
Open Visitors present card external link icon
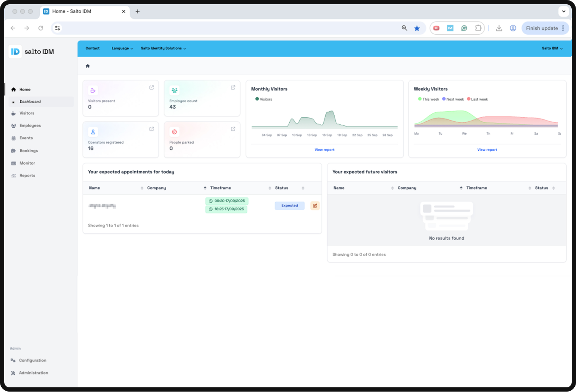pyautogui.click(x=152, y=88)
